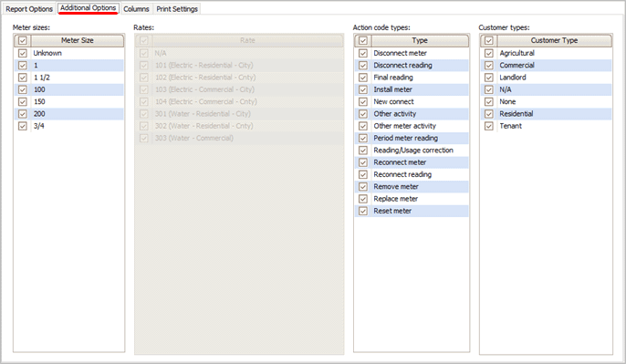626x364 pixels.
Task: Uncheck the Install meter checkbox
Action: pos(363,89)
